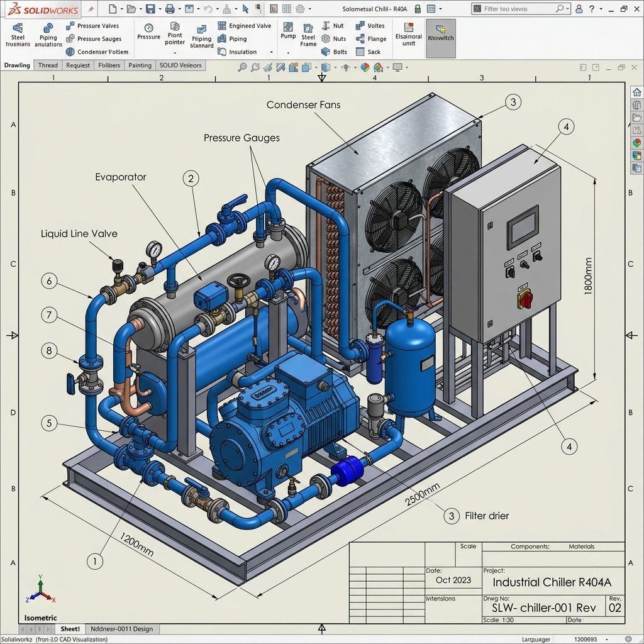
Task: Click the Industrial Chiller R404A title block text
Action: [552, 582]
